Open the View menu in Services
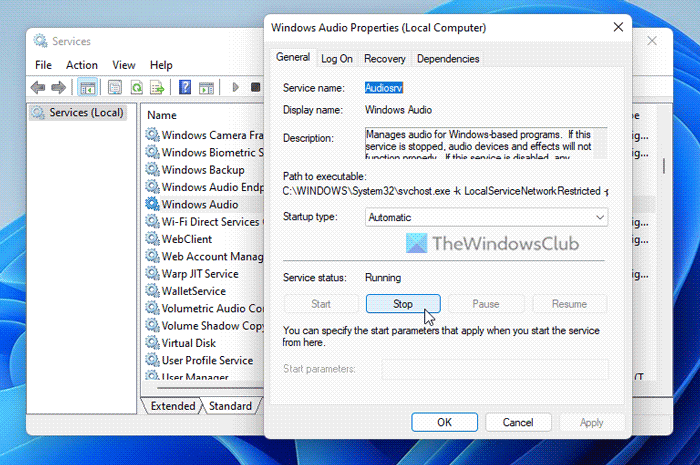700x465 pixels. (124, 65)
